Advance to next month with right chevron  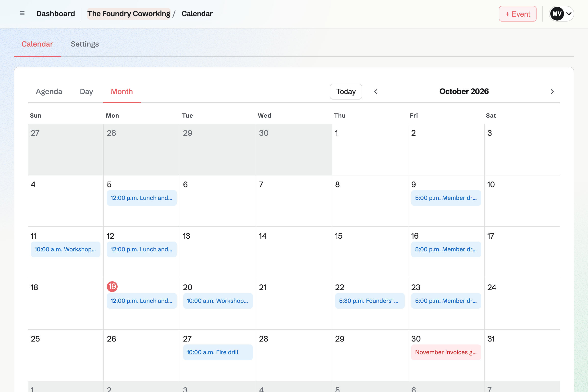click(552, 91)
